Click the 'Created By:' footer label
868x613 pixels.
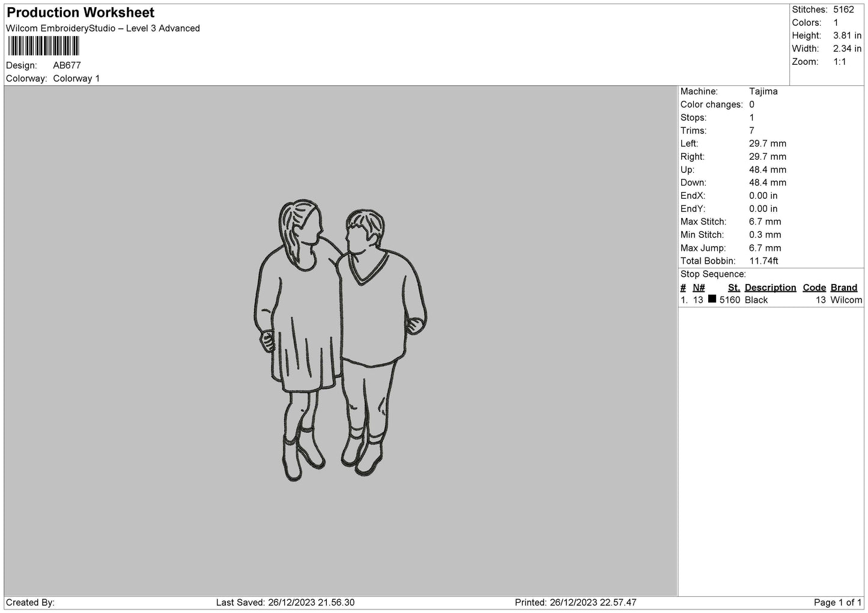[30, 602]
